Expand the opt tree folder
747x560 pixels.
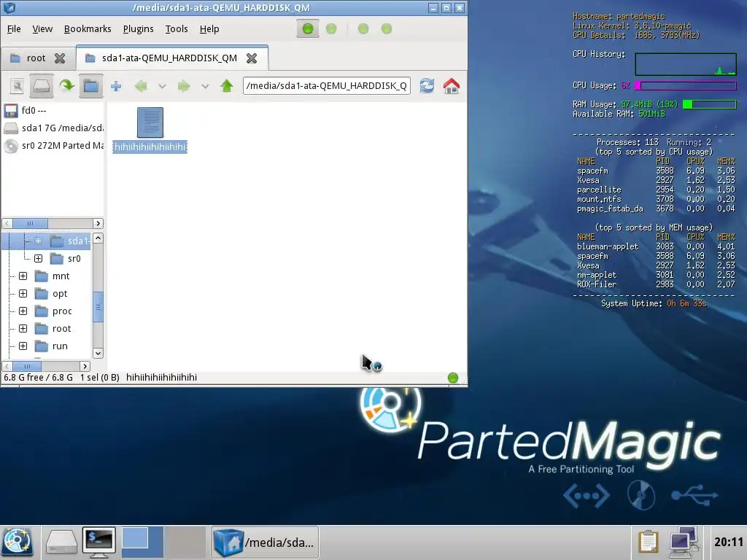click(23, 293)
